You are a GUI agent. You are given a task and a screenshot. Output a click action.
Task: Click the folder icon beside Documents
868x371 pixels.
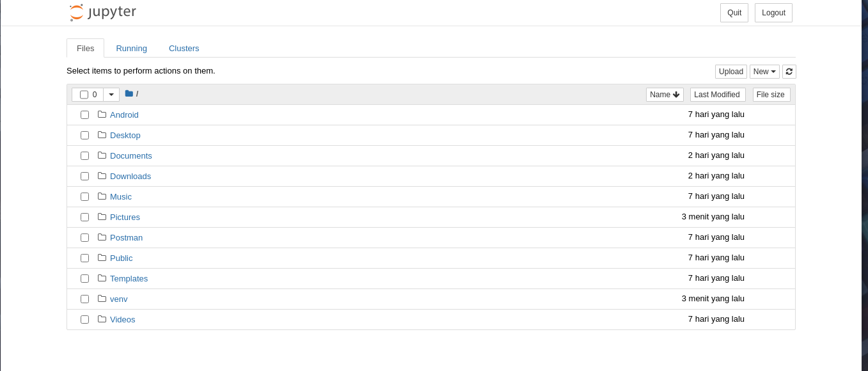[102, 155]
